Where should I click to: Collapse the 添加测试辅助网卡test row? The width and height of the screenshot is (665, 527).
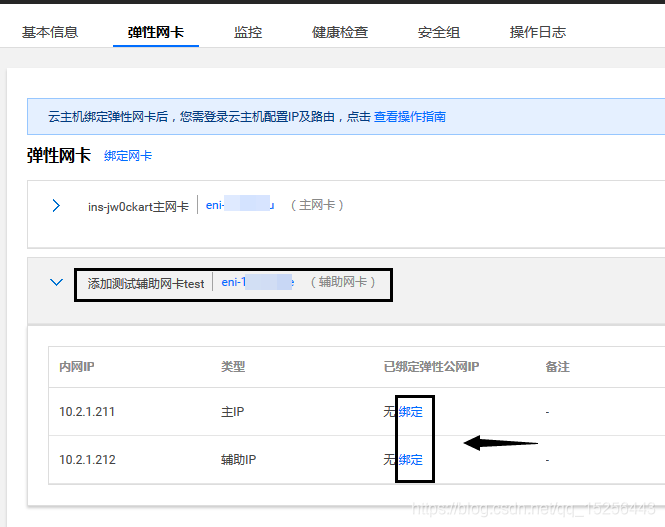[x=56, y=282]
